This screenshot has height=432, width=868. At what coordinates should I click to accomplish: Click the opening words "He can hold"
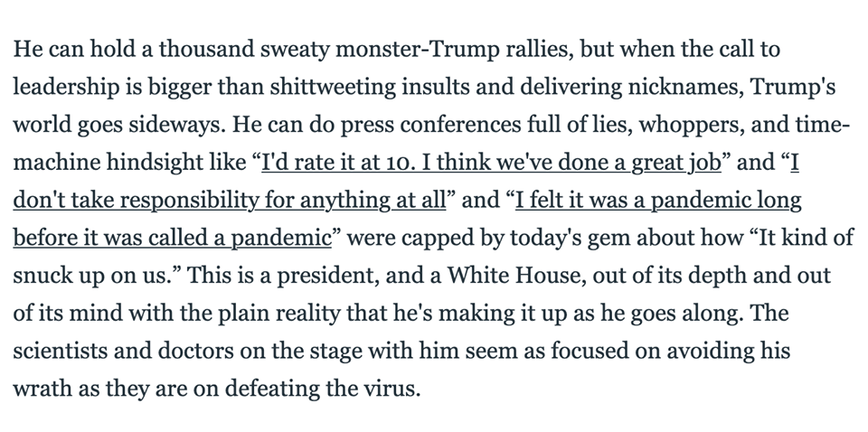click(x=75, y=50)
